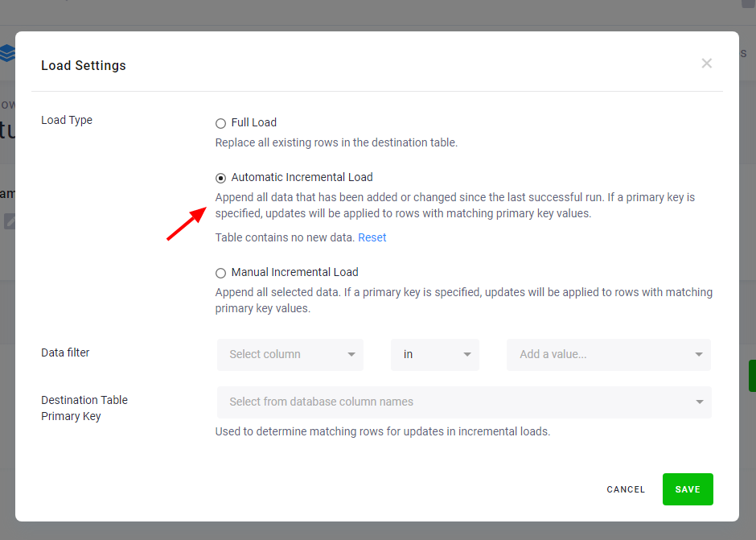Click the pencil edit icon behind dialog
Screen dimensions: 756x540
click(x=10, y=221)
